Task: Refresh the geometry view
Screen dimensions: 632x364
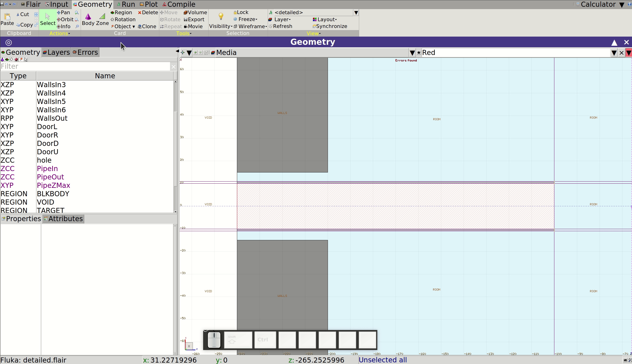Action: pos(281,26)
